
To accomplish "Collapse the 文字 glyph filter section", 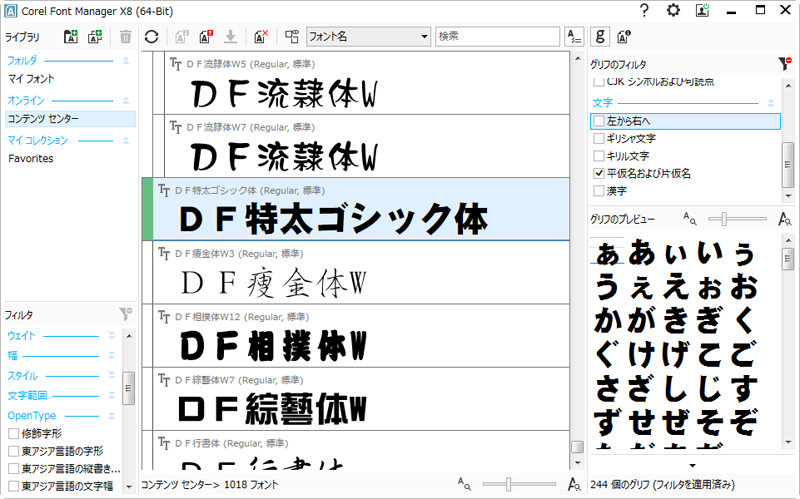I will (x=771, y=103).
